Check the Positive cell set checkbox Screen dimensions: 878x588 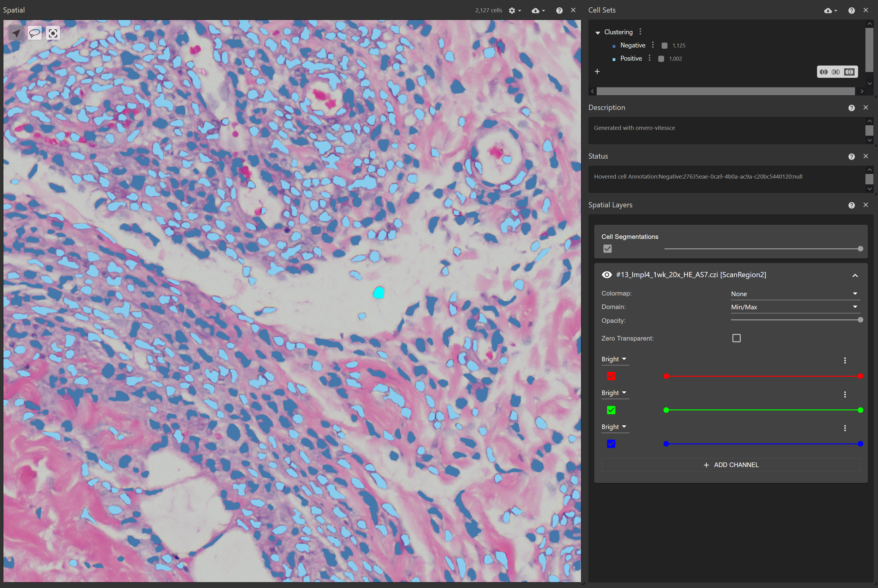point(661,59)
